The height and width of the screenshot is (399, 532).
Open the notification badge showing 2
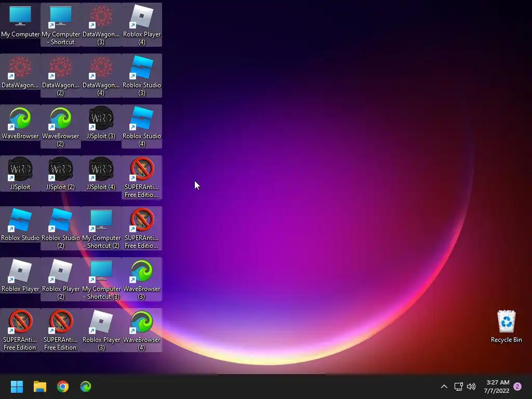[517, 387]
